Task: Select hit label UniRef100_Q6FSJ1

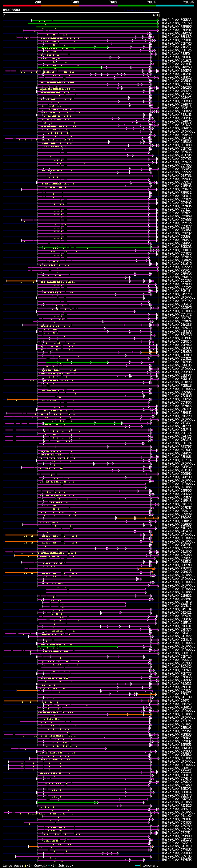Action: coord(177,809)
